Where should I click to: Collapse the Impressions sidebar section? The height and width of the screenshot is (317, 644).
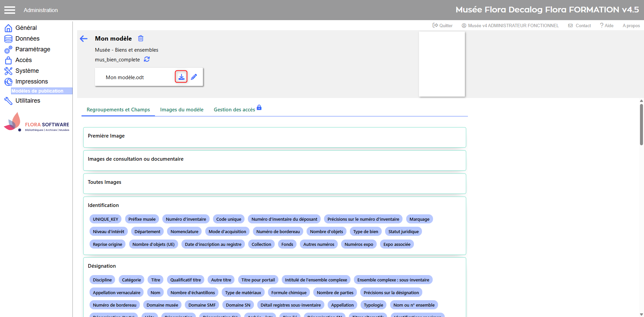[x=32, y=82]
